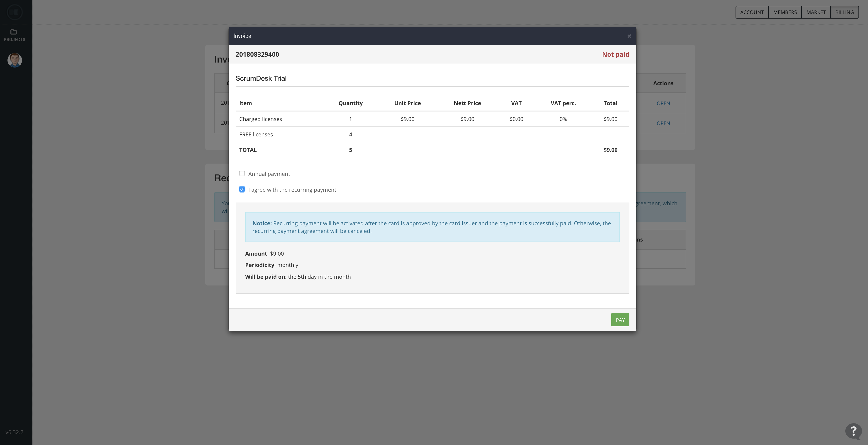Click the user avatar in sidebar
The width and height of the screenshot is (868, 445).
point(15,60)
